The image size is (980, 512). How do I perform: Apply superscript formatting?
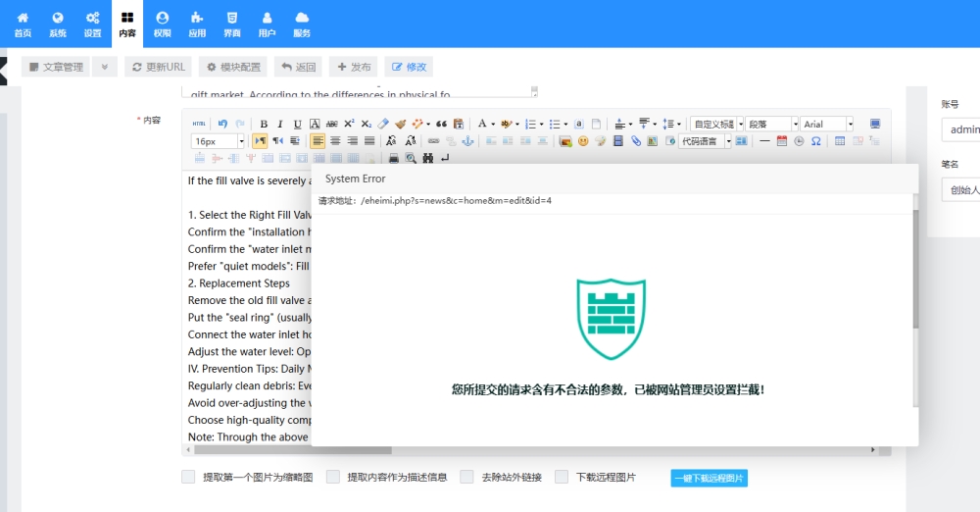tap(349, 124)
